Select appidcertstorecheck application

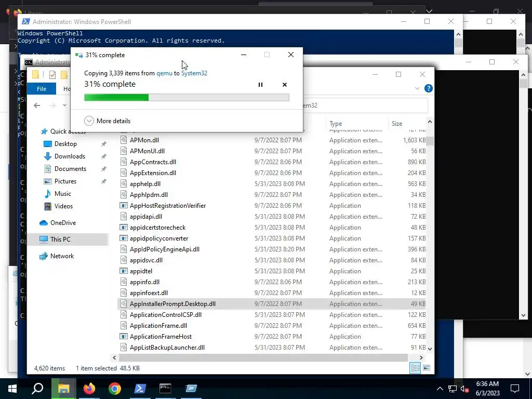click(157, 228)
